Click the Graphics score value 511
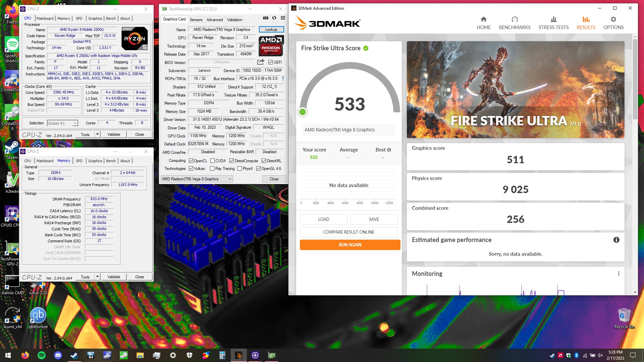 click(x=515, y=160)
